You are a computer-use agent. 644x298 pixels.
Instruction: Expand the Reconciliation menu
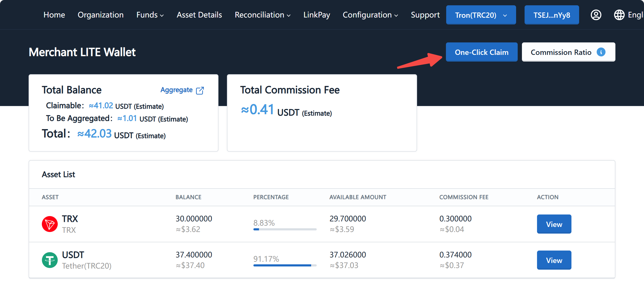click(x=263, y=15)
